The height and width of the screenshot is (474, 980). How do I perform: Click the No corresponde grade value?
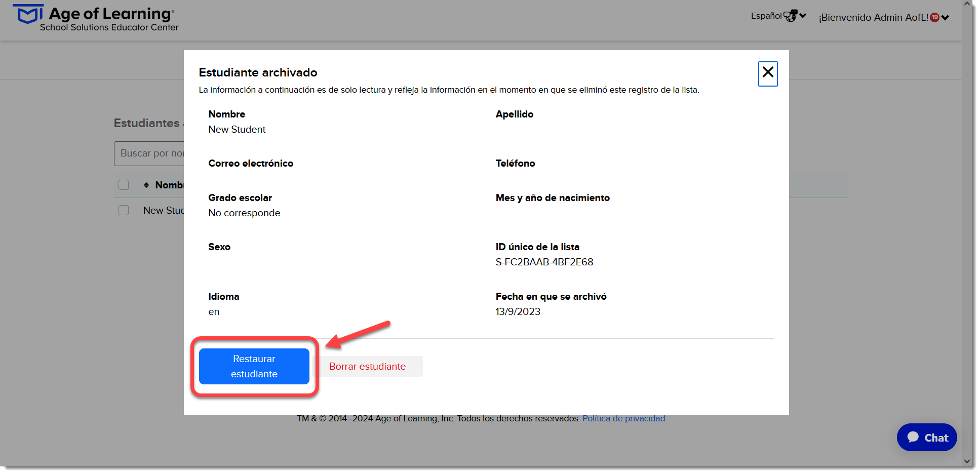244,213
